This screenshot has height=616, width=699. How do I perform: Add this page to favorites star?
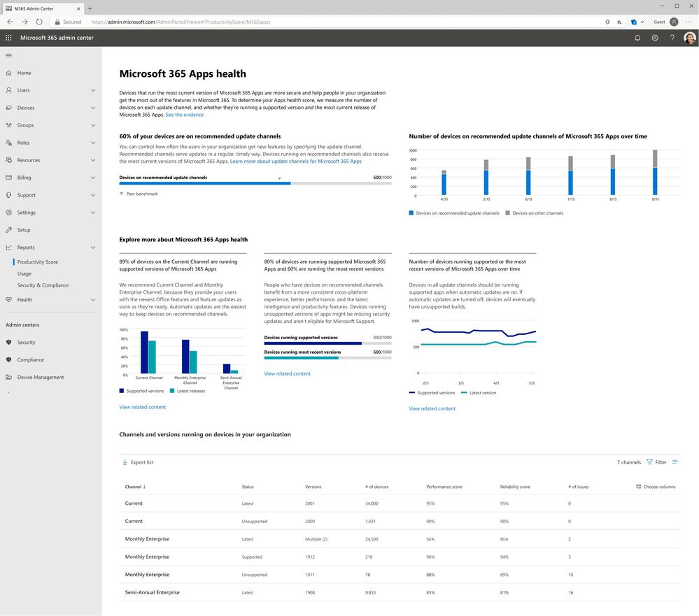pyautogui.click(x=619, y=22)
